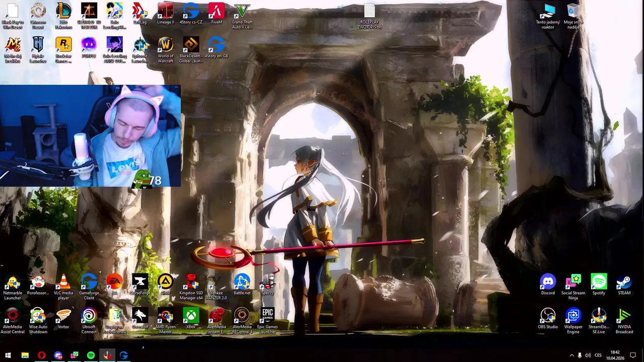Viewport: 644px width, 362px height.
Task: Select the Grand Theft Auto V shortcut
Action: (x=242, y=16)
